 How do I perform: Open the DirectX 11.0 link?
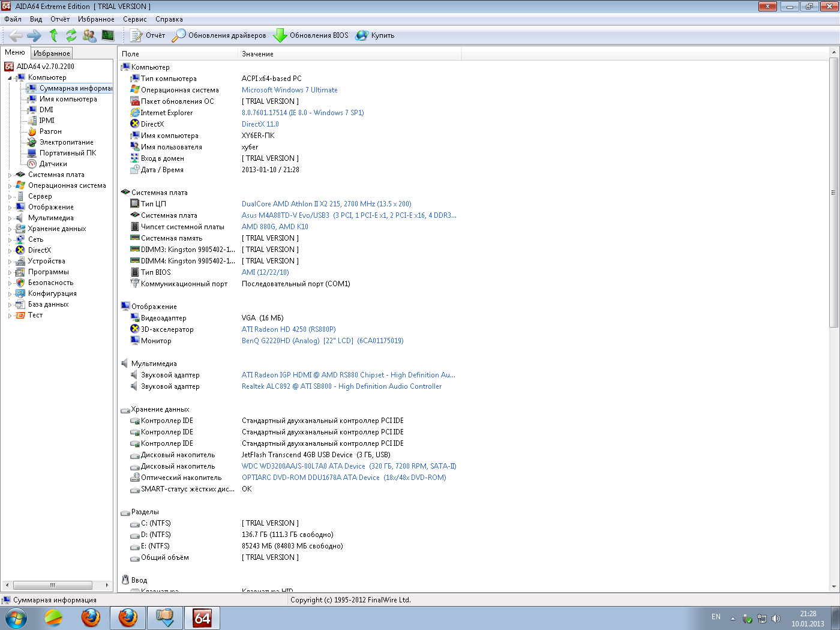tap(260, 124)
